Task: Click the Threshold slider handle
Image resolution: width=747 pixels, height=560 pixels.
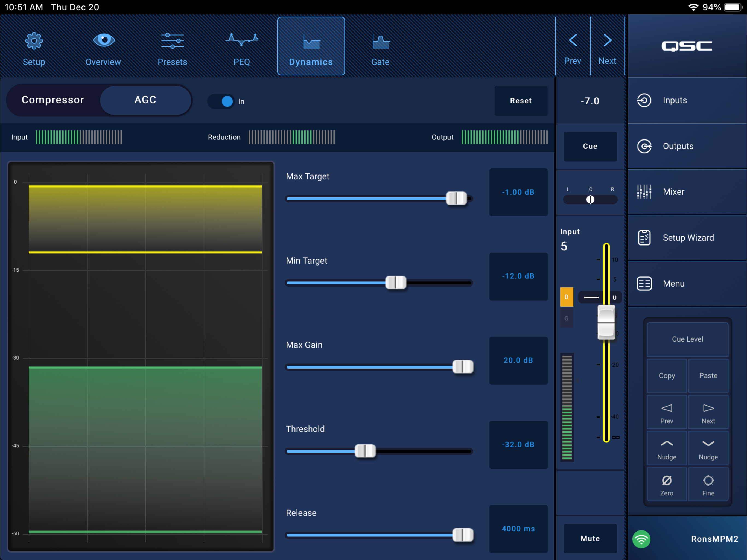Action: 365,451
